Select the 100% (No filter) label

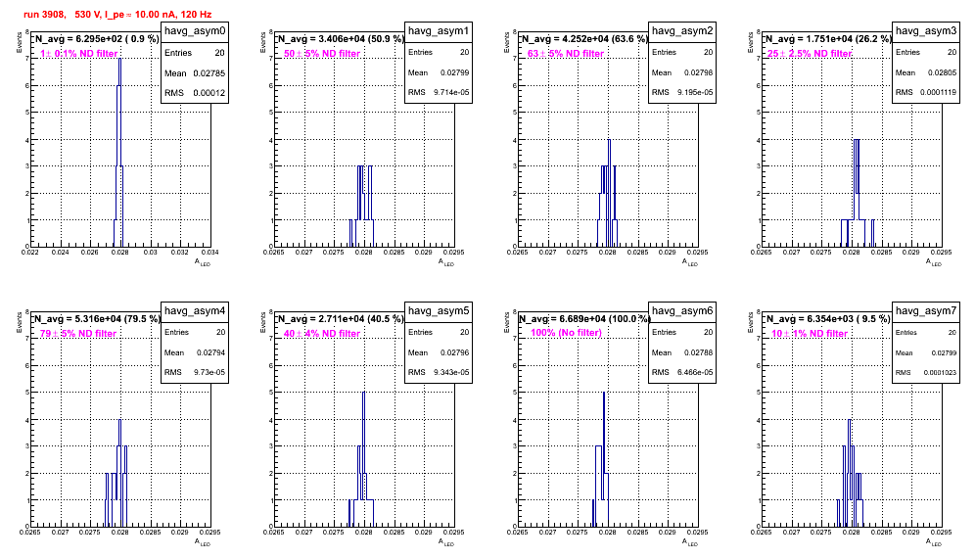point(566,333)
